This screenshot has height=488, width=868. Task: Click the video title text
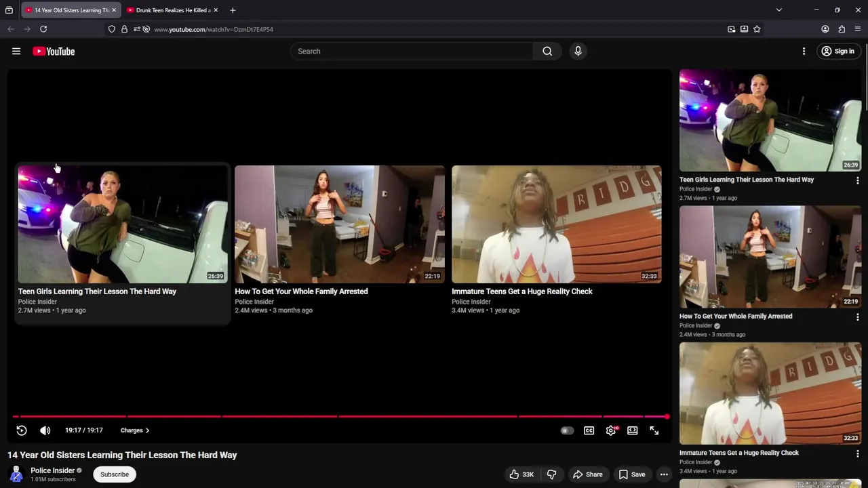point(122,455)
